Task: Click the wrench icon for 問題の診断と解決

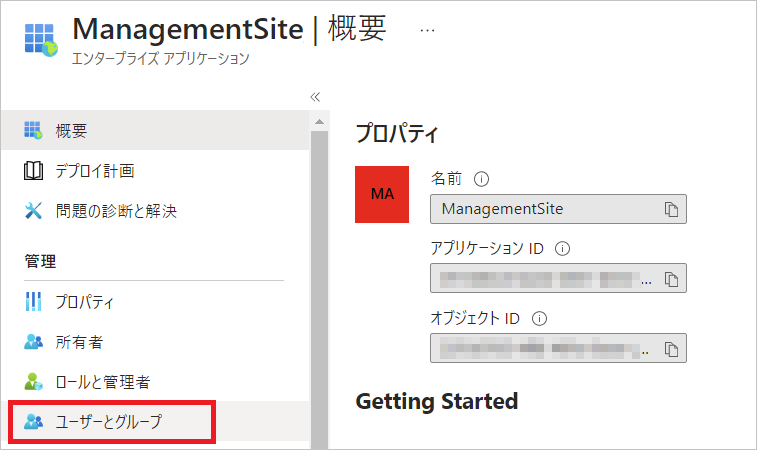Action: coord(33,211)
